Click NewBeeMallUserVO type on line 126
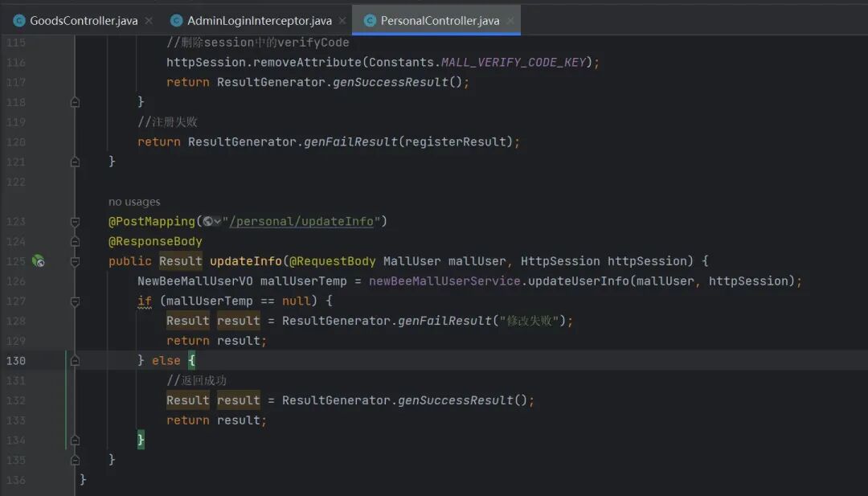Viewport: 868px width, 496px height. click(194, 281)
